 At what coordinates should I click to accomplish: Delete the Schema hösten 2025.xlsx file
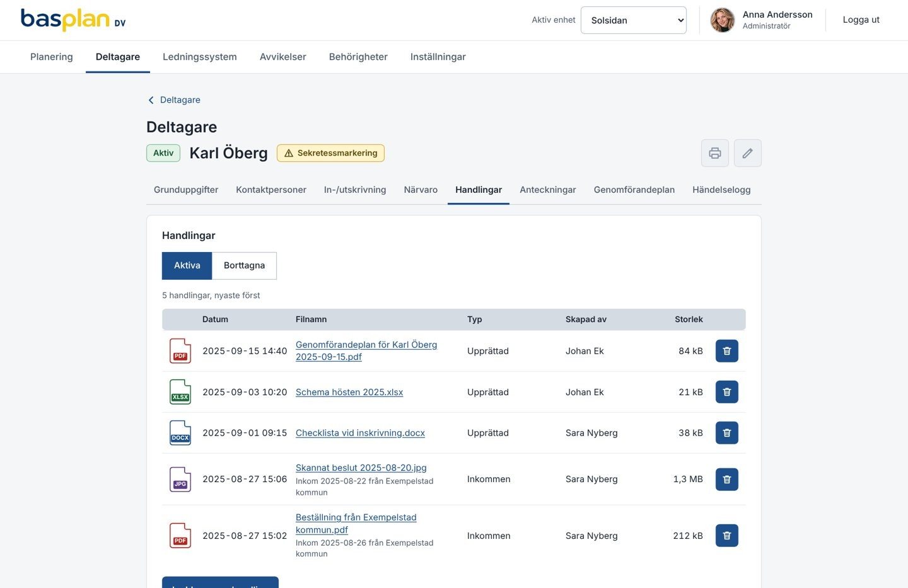(x=727, y=392)
